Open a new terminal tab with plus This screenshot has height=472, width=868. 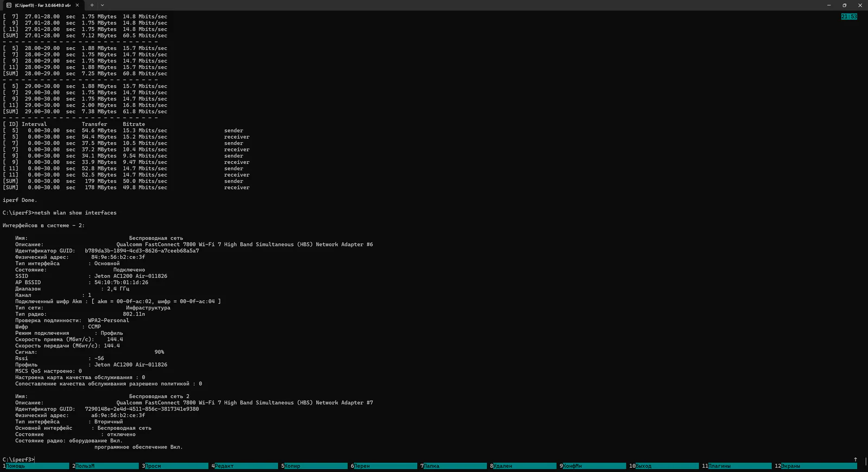click(92, 5)
